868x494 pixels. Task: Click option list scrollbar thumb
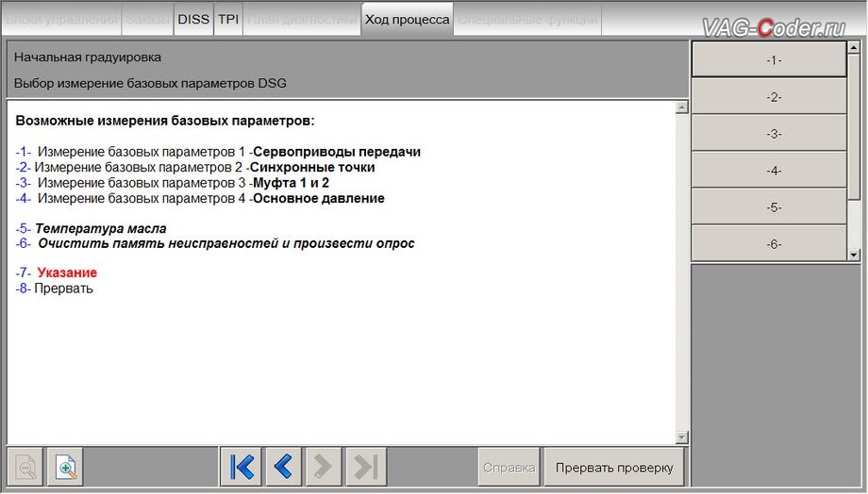(854, 127)
